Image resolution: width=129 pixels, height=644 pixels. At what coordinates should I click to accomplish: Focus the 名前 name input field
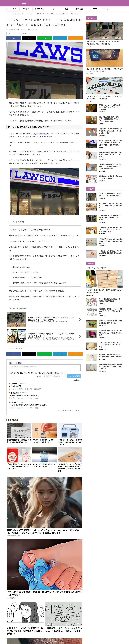pos(55,376)
